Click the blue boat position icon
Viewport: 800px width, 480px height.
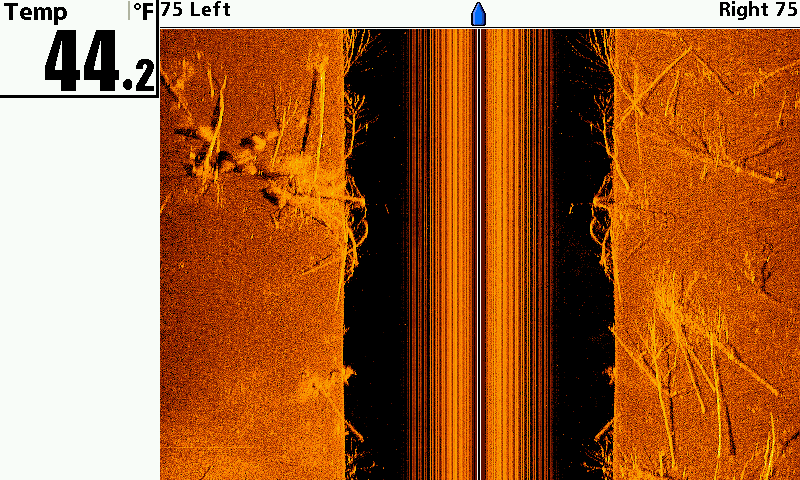pyautogui.click(x=478, y=14)
